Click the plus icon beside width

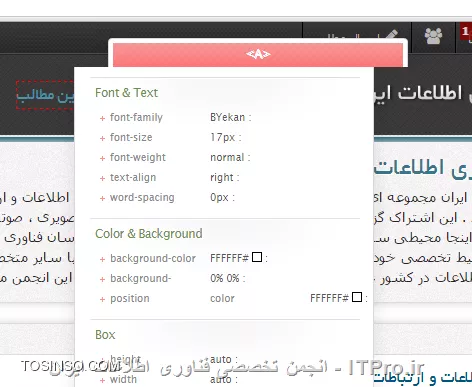coord(102,380)
